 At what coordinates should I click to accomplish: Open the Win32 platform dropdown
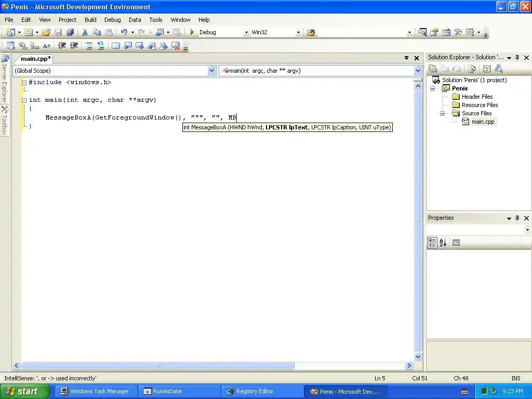point(298,33)
